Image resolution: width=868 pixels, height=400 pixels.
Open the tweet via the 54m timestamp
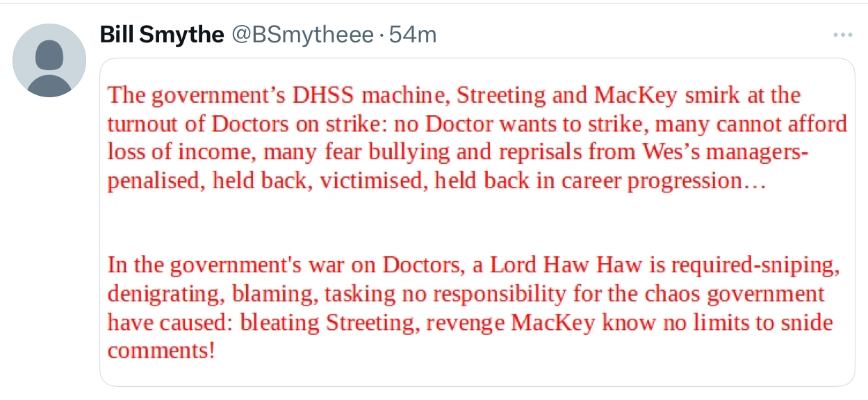coord(413,35)
